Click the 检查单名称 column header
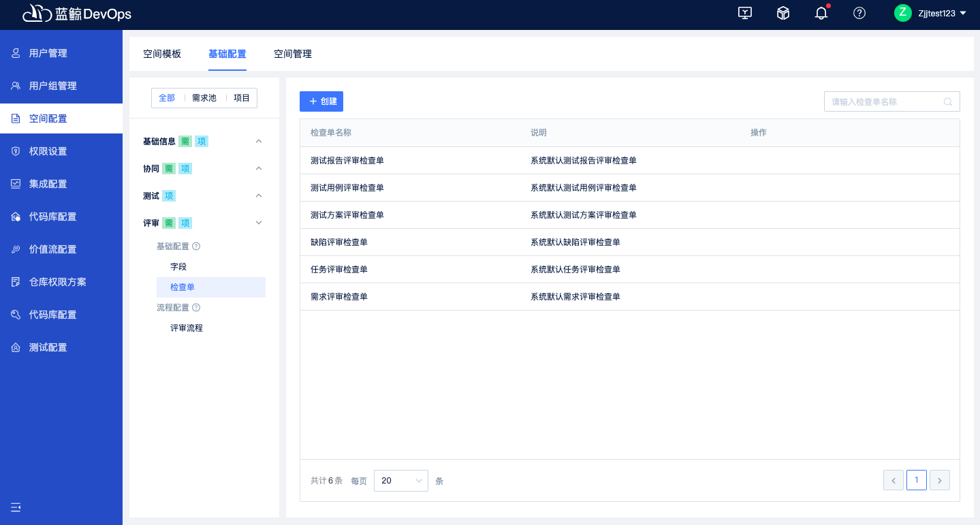The width and height of the screenshot is (980, 525). click(331, 133)
